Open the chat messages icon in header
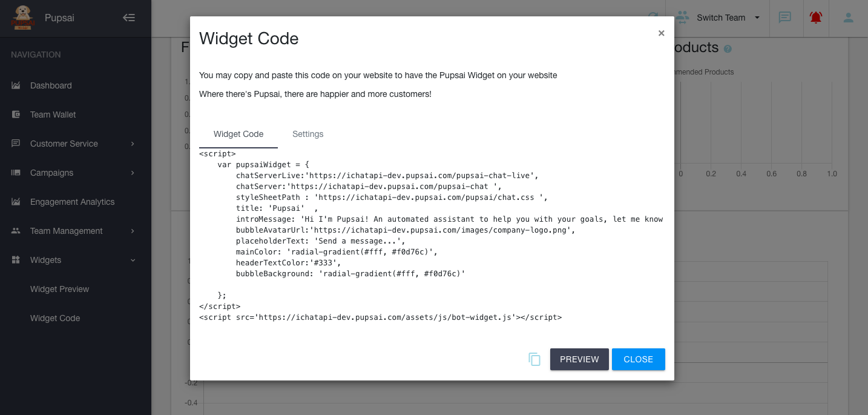The width and height of the screenshot is (868, 415). point(784,18)
